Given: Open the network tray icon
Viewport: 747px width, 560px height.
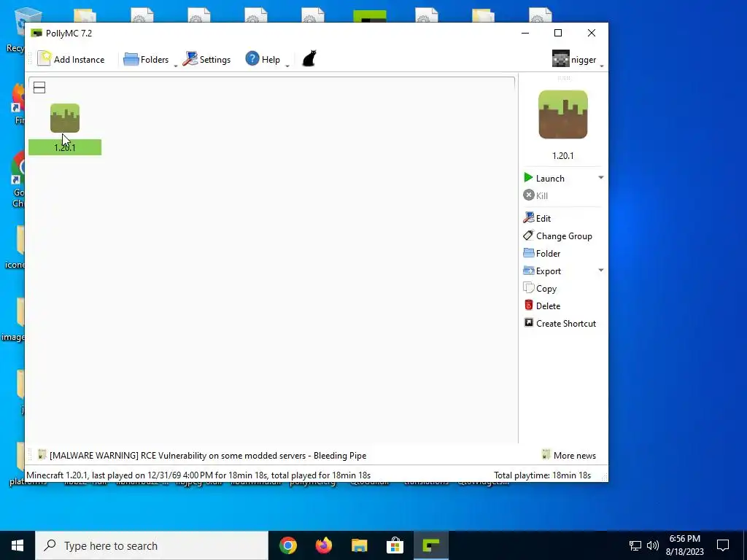Looking at the screenshot, I should click(x=635, y=545).
